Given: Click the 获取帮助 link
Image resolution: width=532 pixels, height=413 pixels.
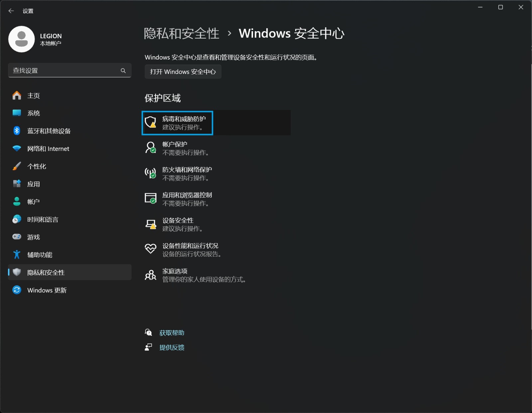Looking at the screenshot, I should point(172,333).
